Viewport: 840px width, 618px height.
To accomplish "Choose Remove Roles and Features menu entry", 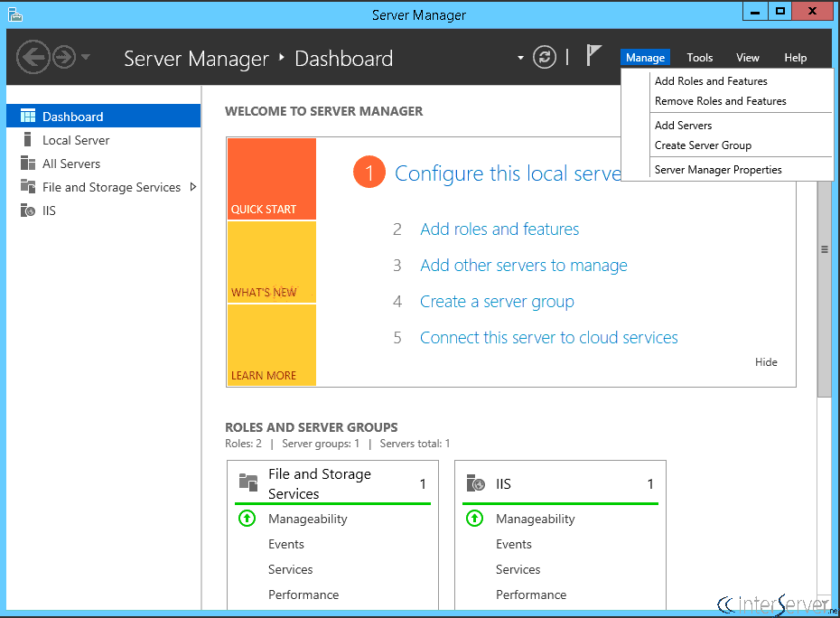I will point(721,101).
